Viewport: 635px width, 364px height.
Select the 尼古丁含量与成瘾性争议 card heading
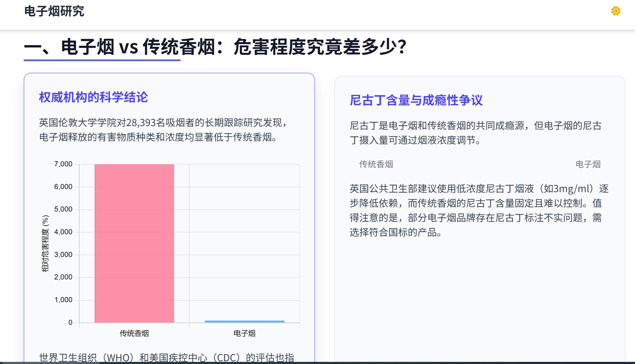416,100
